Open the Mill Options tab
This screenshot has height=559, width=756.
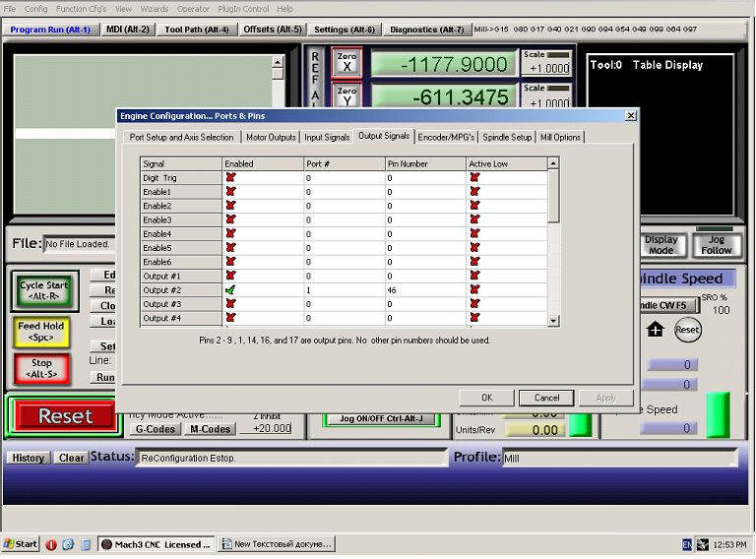[560, 138]
